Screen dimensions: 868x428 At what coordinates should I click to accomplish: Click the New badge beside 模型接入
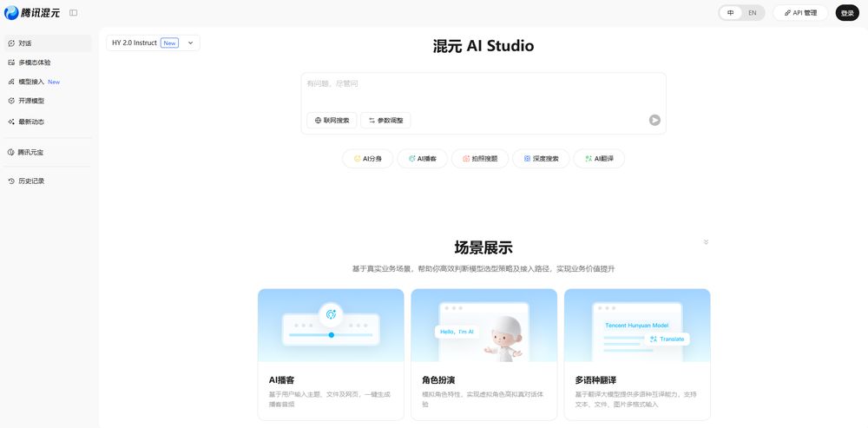coord(54,82)
